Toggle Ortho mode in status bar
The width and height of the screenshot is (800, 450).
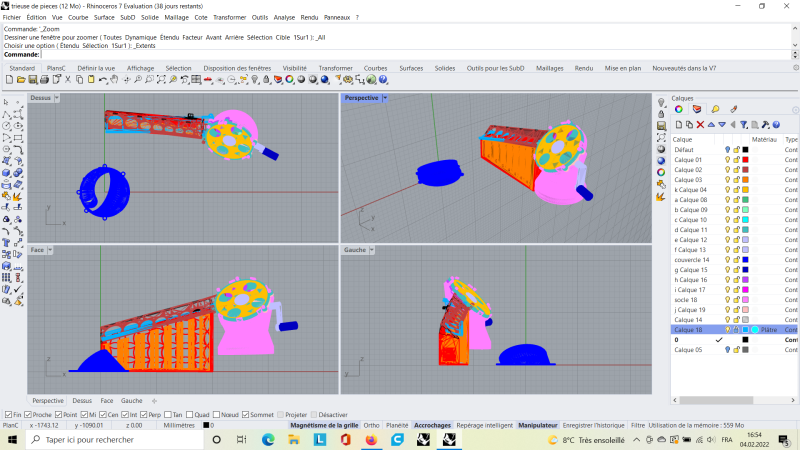(x=371, y=425)
